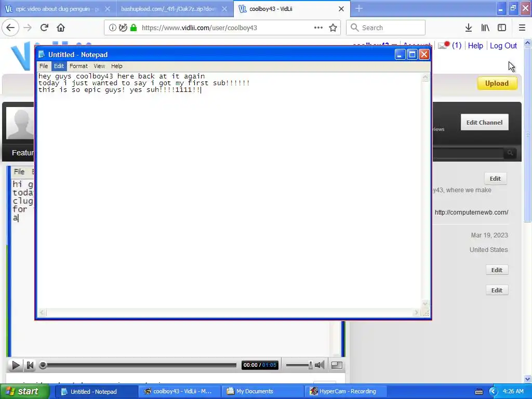The width and height of the screenshot is (532, 399).
Task: Click the taskbar clock showing 4:26 AM
Action: pyautogui.click(x=513, y=392)
